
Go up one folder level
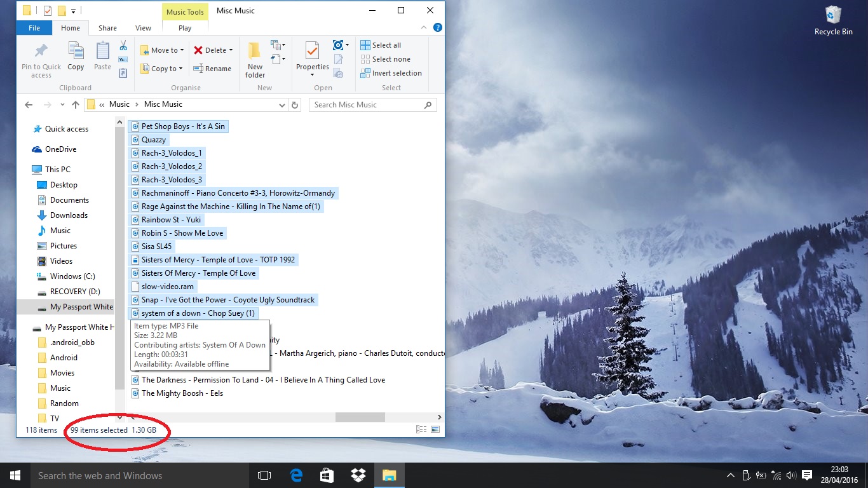[76, 105]
